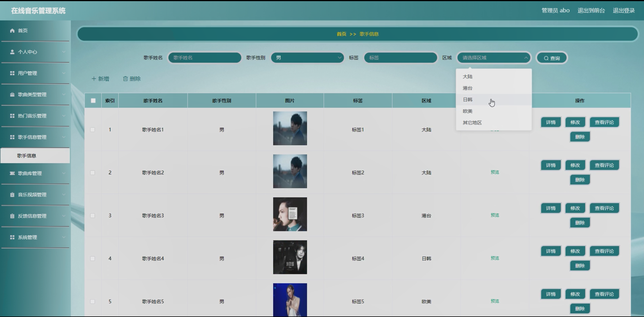Click 修改 button for 歌手姓名2
644x317 pixels.
click(575, 165)
